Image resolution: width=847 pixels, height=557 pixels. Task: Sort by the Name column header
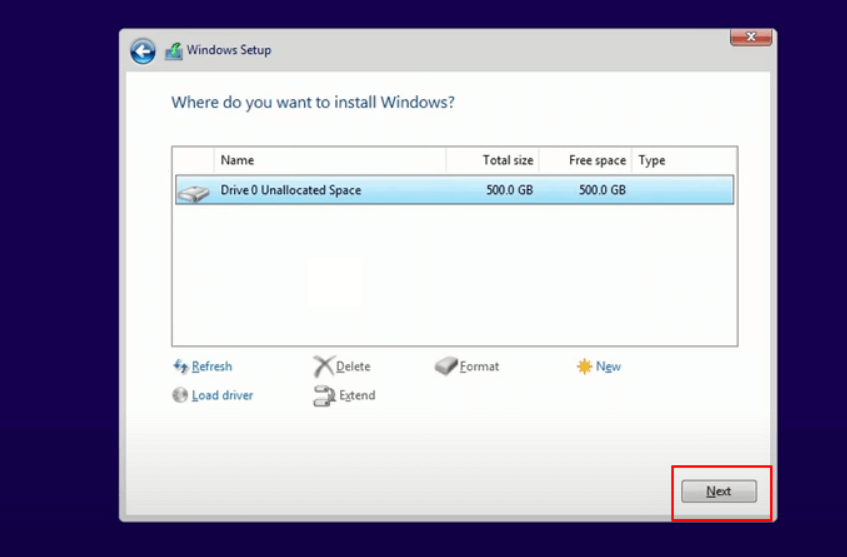coord(237,160)
